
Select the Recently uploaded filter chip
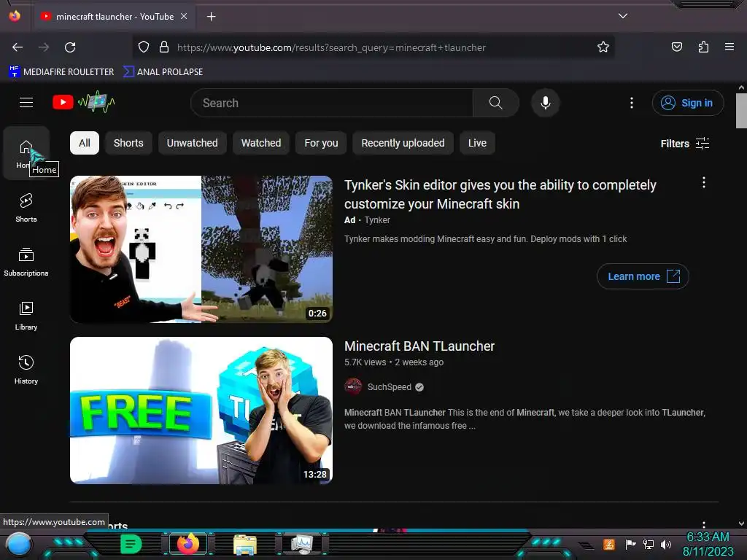point(403,143)
